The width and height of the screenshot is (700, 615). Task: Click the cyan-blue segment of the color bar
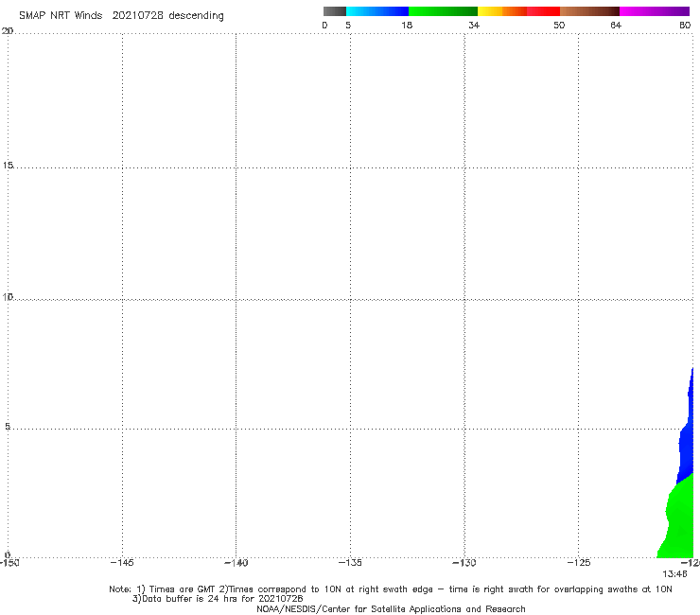point(377,11)
